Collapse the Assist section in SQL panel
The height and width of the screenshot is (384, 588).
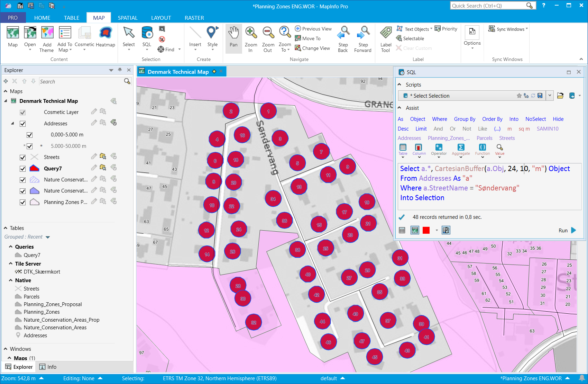coord(400,108)
